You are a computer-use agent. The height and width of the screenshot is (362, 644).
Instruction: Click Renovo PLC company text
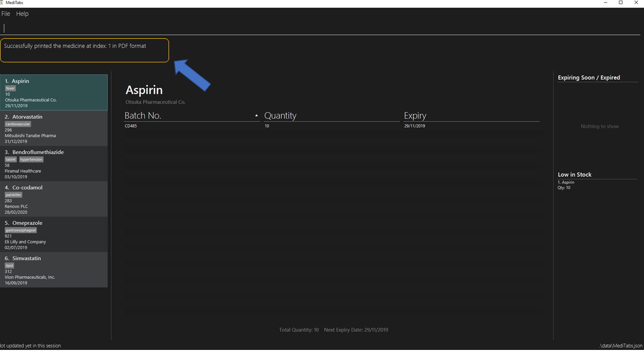pyautogui.click(x=17, y=207)
